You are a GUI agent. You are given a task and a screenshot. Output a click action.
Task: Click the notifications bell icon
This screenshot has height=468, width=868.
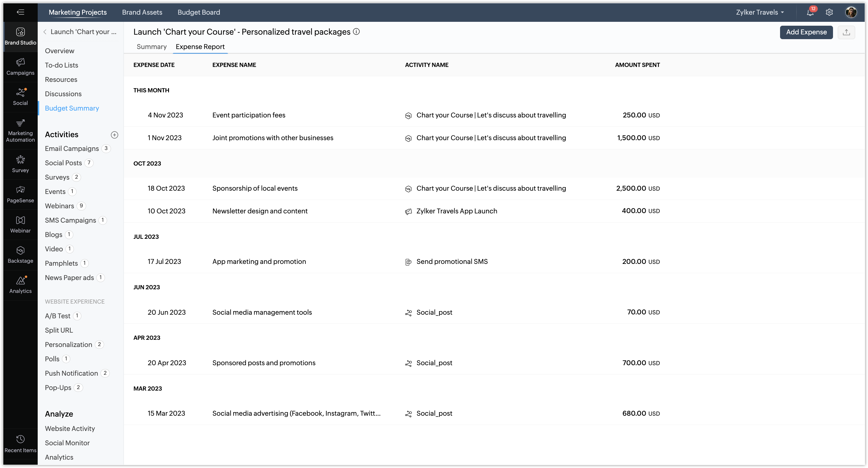[x=810, y=13]
